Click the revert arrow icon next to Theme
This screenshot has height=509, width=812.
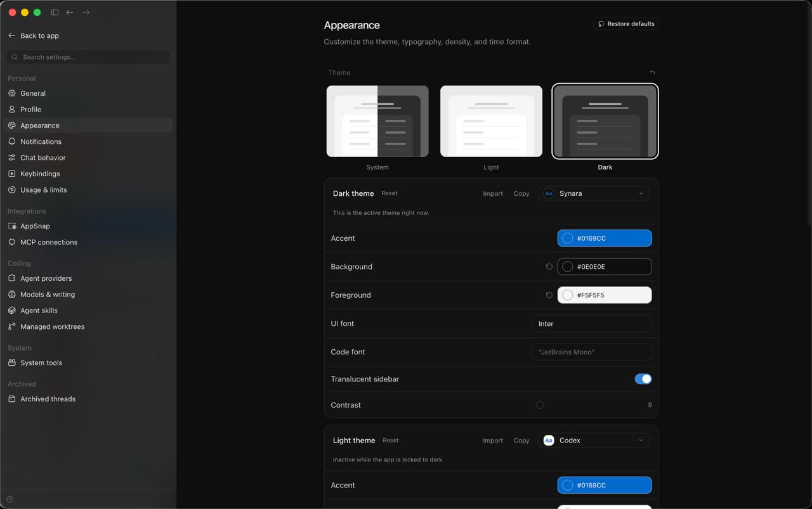click(x=652, y=72)
